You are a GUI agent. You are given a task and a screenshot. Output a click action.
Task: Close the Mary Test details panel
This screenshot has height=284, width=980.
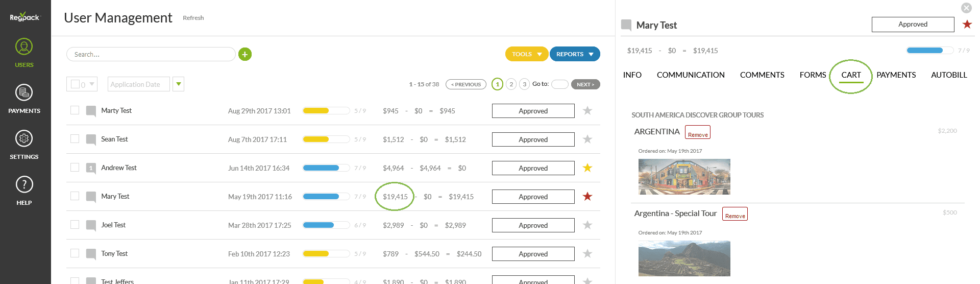966,8
